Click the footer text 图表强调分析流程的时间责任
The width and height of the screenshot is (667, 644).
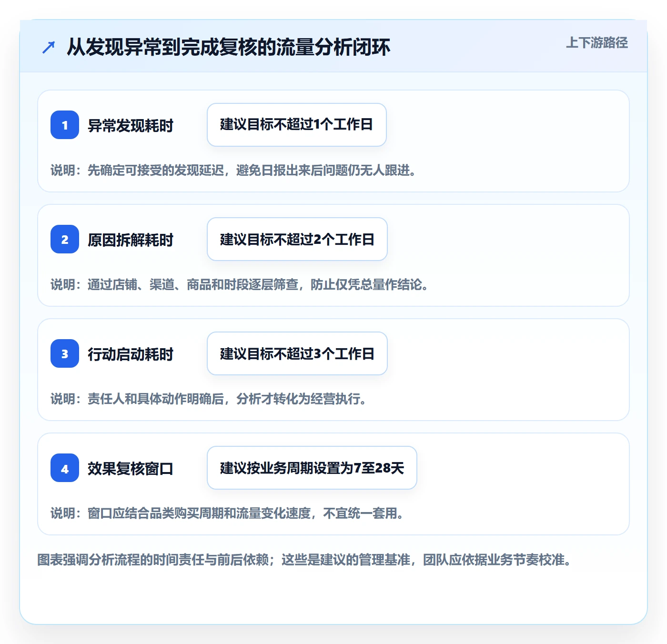point(305,560)
